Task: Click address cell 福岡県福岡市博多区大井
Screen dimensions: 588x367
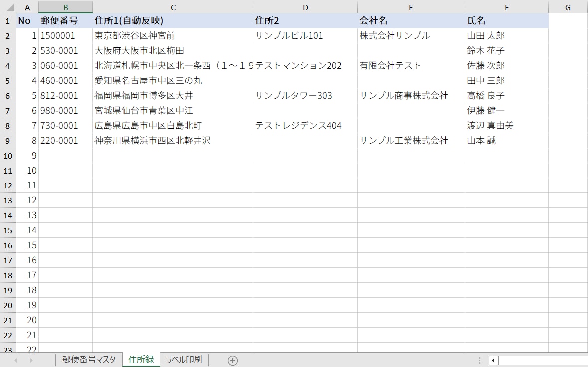Action: (x=173, y=96)
